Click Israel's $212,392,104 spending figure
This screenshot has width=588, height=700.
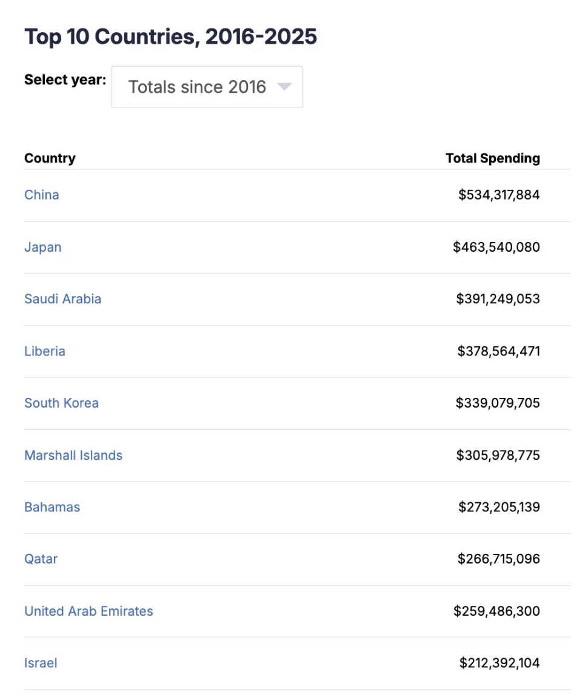pos(499,663)
